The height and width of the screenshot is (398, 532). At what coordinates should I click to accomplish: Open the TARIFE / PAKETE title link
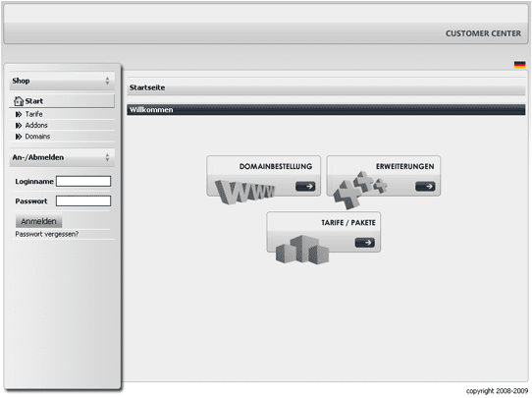coord(348,223)
